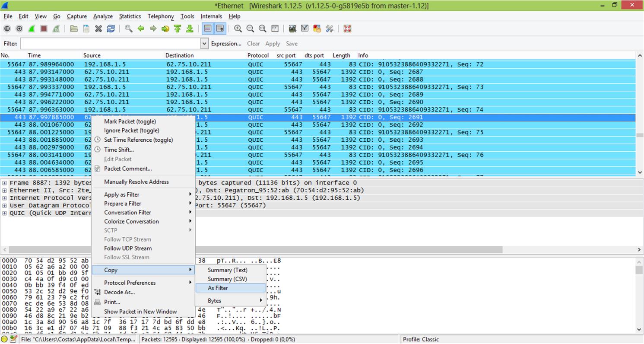Screen dimensions: 644x344
Task: Open Apply as Filter submenu
Action: [143, 194]
